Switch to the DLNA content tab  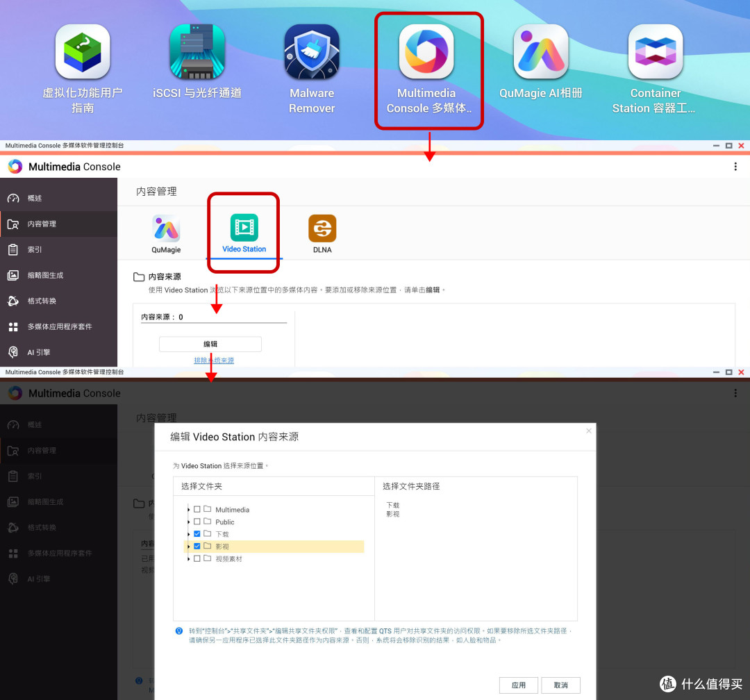coord(322,235)
